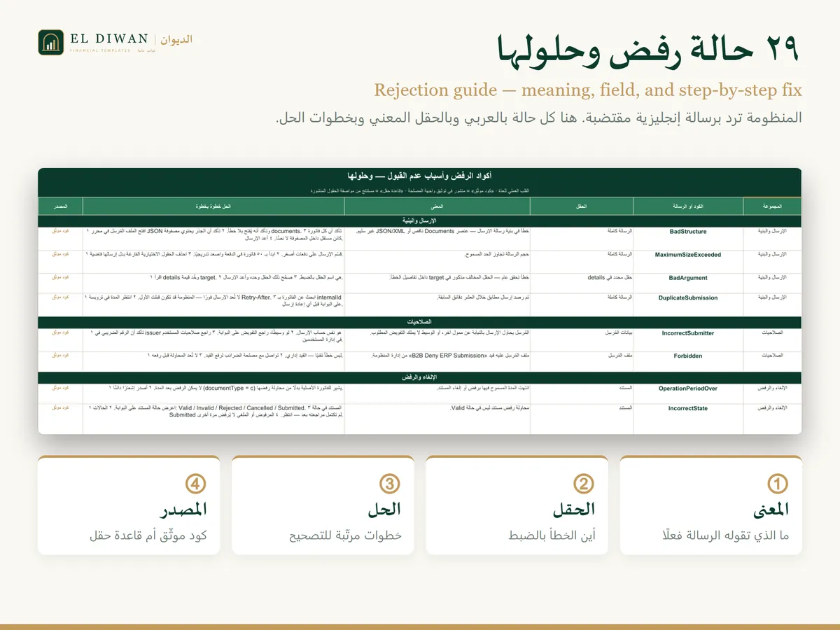Click the caption 'خطوات مرتّبة للتصحيح'
Image resolution: width=840 pixels, height=630 pixels.
click(345, 536)
